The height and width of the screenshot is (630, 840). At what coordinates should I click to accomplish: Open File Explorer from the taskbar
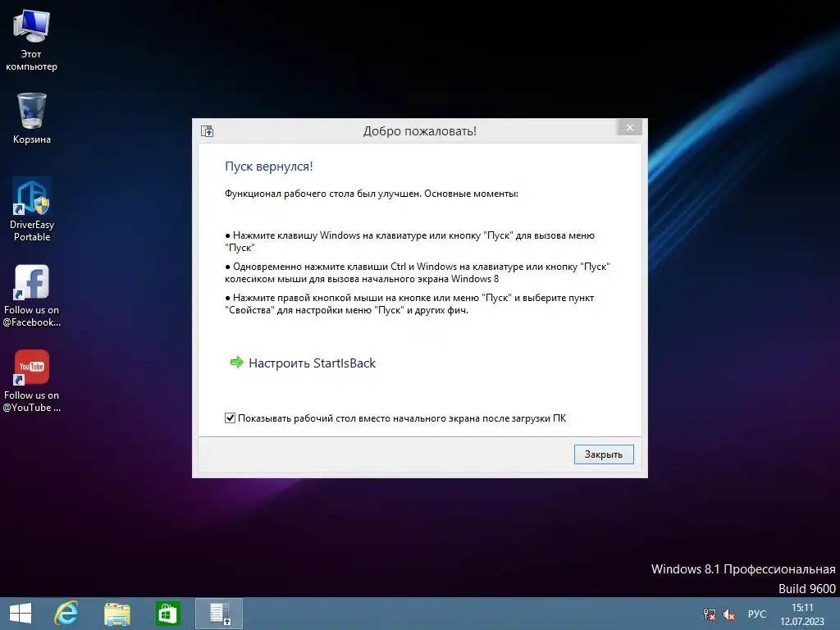pyautogui.click(x=116, y=614)
